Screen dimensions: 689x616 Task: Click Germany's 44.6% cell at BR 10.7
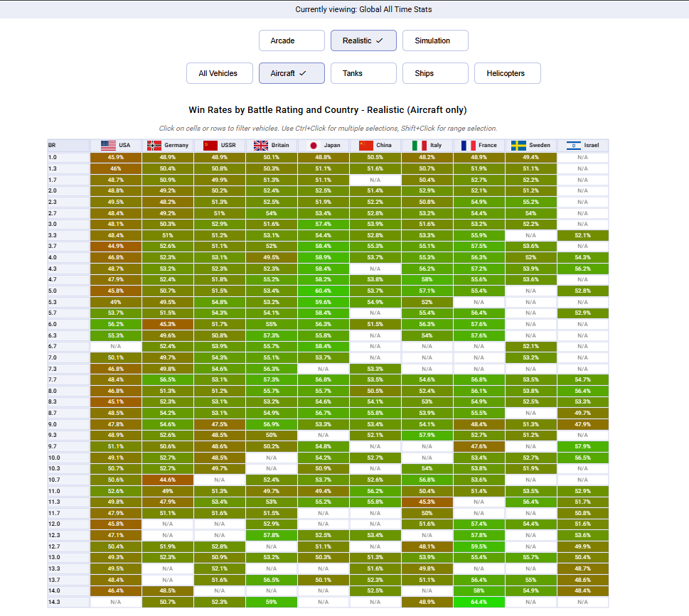tap(167, 480)
